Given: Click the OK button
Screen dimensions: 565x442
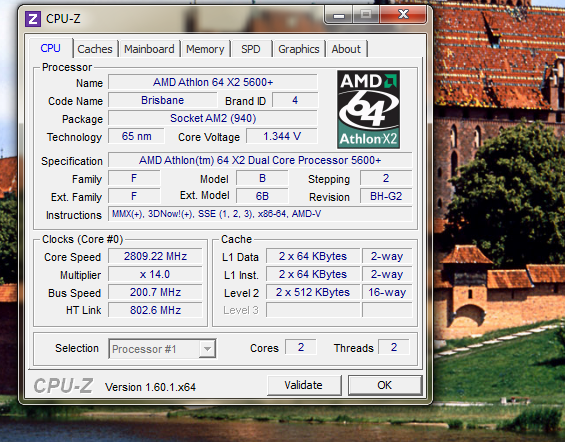Looking at the screenshot, I should point(384,385).
